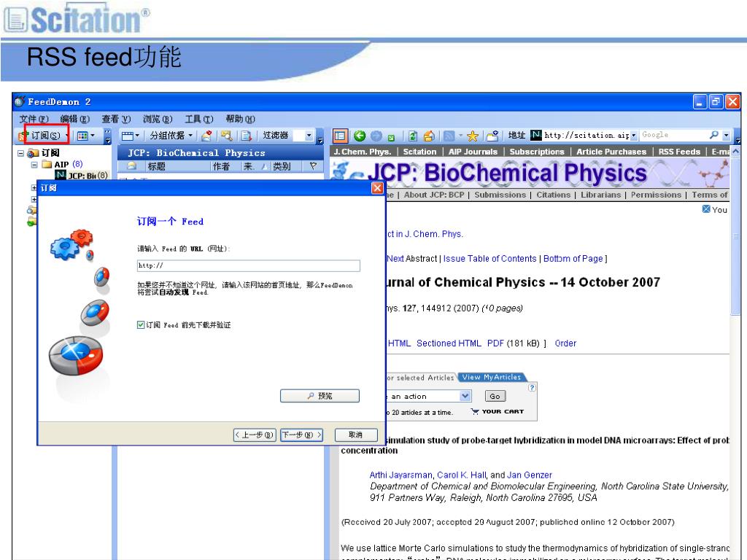Screen dimensions: 747x560
Task: Click the 预览 preview button
Action: (x=320, y=396)
